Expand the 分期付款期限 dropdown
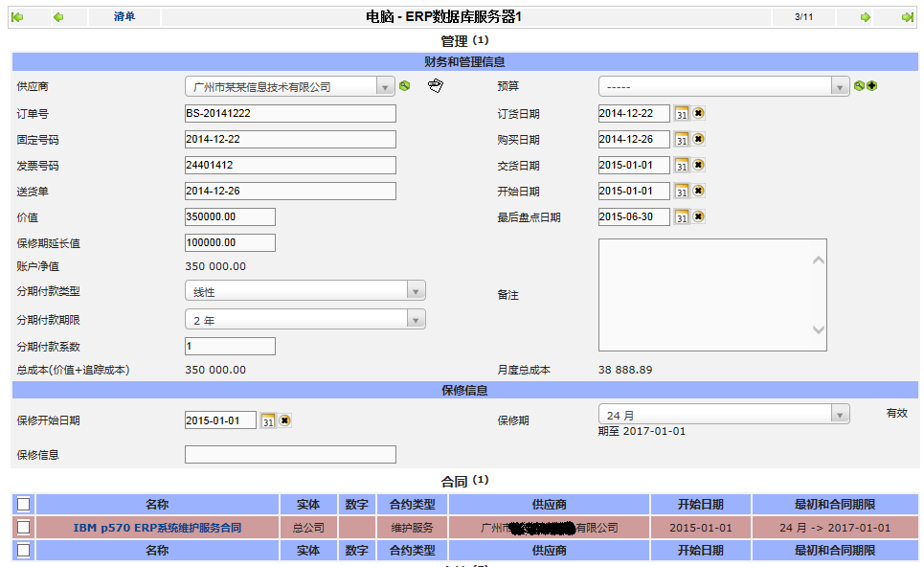The height and width of the screenshot is (567, 924). pos(416,320)
